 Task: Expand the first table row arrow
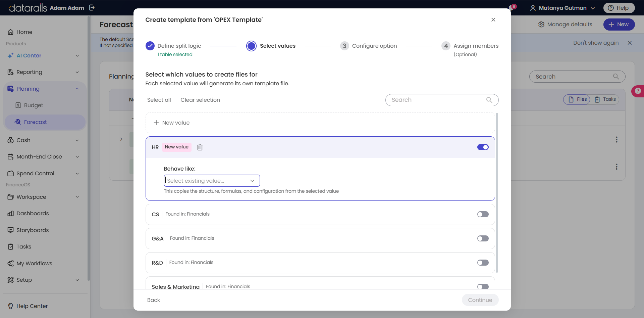point(121,139)
